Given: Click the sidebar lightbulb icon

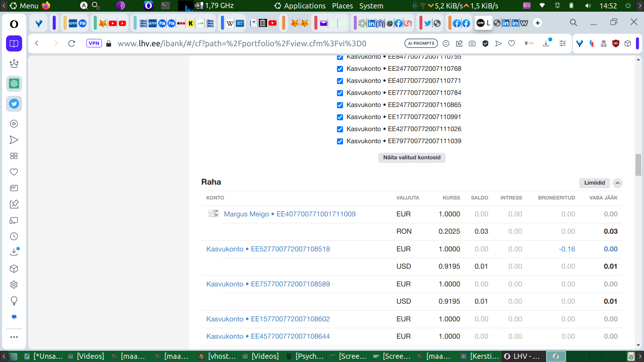Looking at the screenshot, I should [x=14, y=301].
